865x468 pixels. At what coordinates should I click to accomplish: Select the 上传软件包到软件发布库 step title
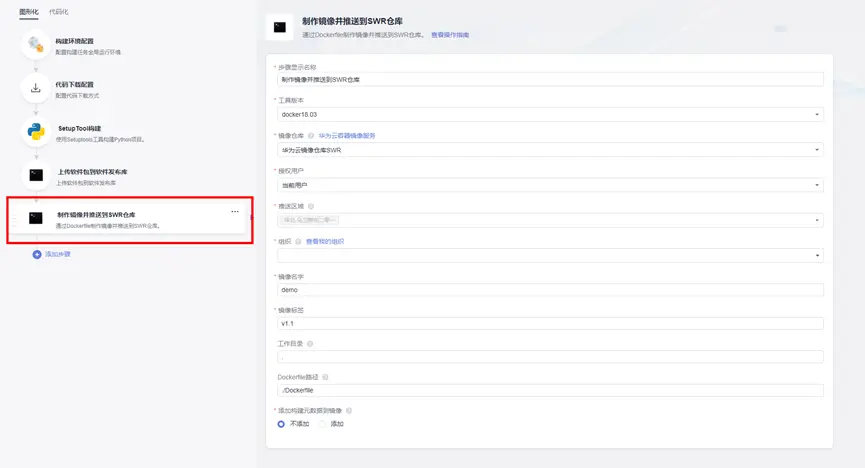coord(93,172)
